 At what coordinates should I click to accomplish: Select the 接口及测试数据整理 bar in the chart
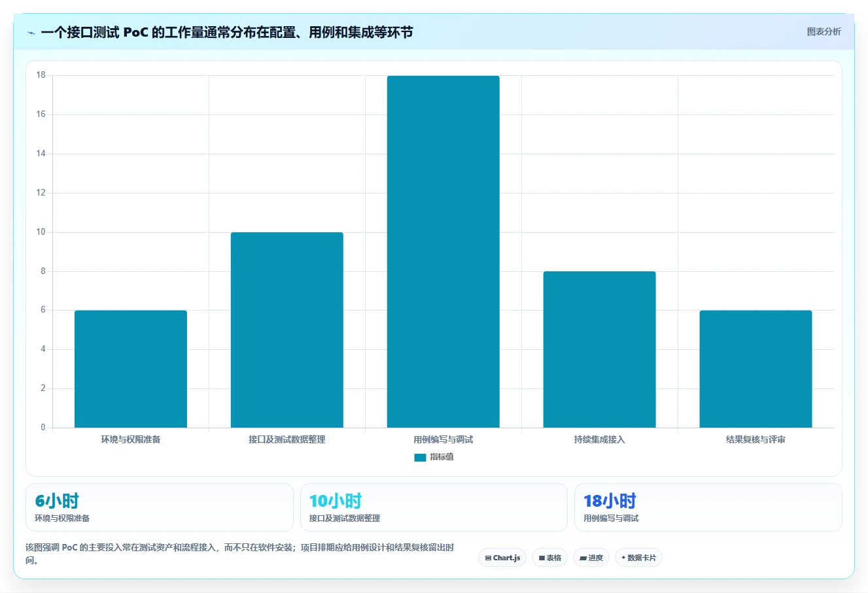tap(287, 330)
